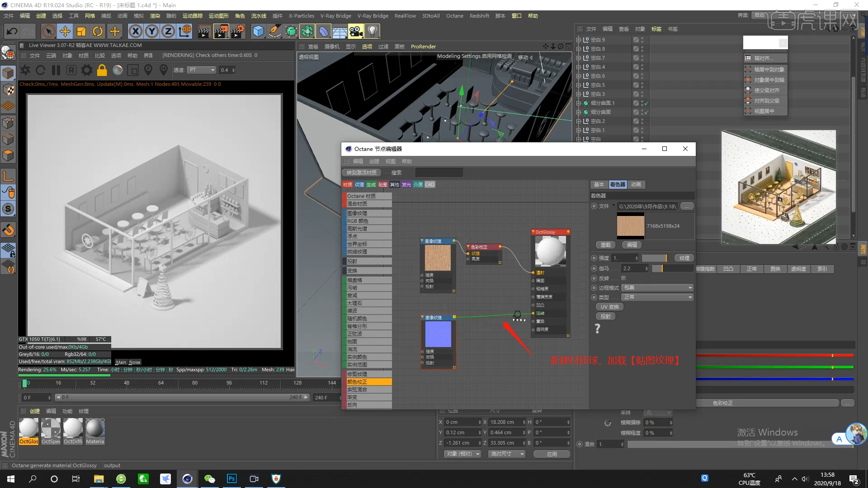Click the 编辑 button under texture preview
This screenshot has width=868, height=488.
(632, 245)
